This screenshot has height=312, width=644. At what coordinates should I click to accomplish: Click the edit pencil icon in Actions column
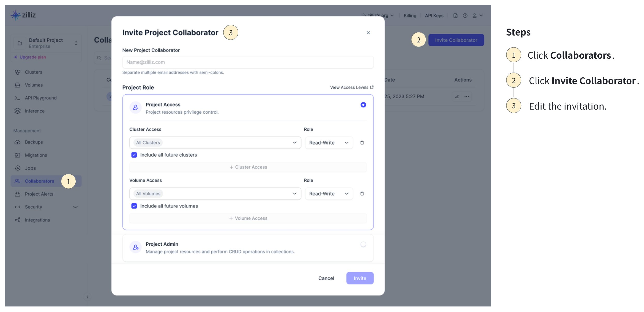click(x=457, y=96)
